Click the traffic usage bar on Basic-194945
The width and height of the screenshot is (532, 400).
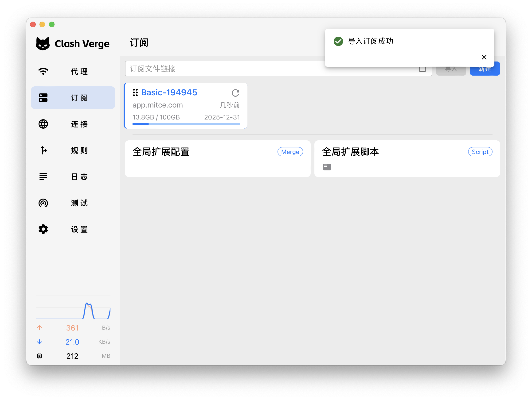(x=186, y=124)
